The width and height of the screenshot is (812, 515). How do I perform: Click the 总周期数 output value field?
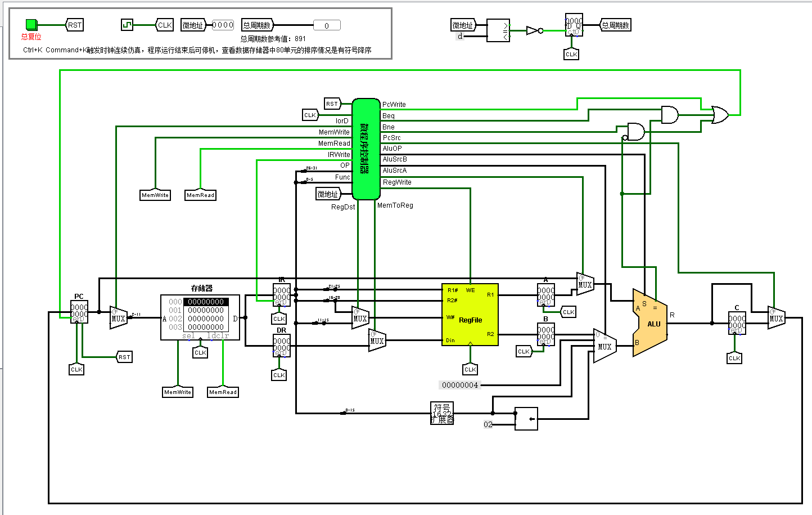click(x=326, y=25)
